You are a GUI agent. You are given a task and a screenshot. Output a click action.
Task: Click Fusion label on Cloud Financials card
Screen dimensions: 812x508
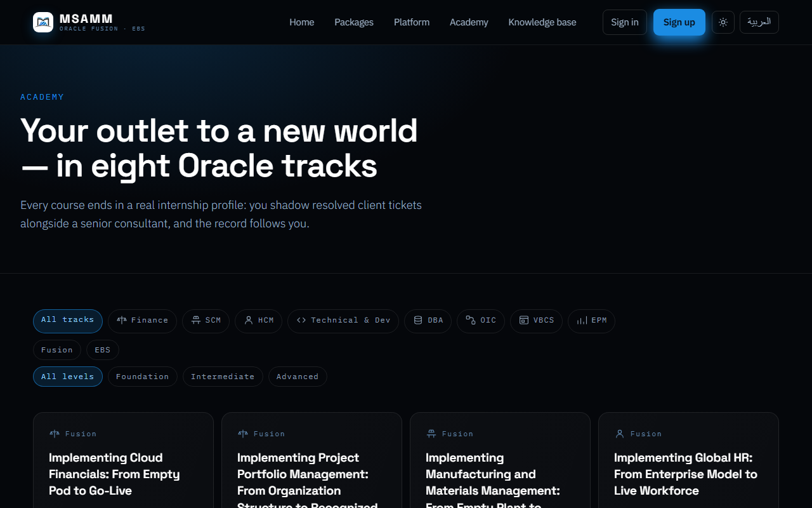[x=81, y=434]
